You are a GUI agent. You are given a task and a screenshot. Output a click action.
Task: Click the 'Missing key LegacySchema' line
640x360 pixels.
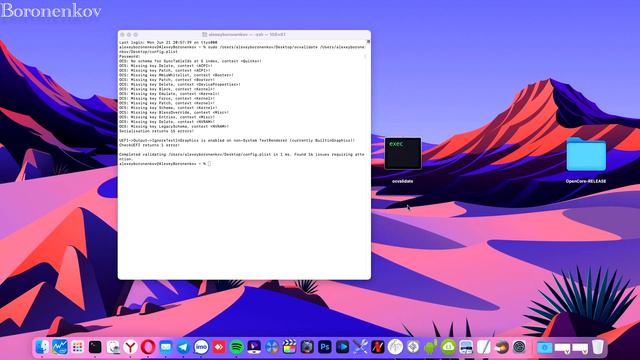point(174,127)
